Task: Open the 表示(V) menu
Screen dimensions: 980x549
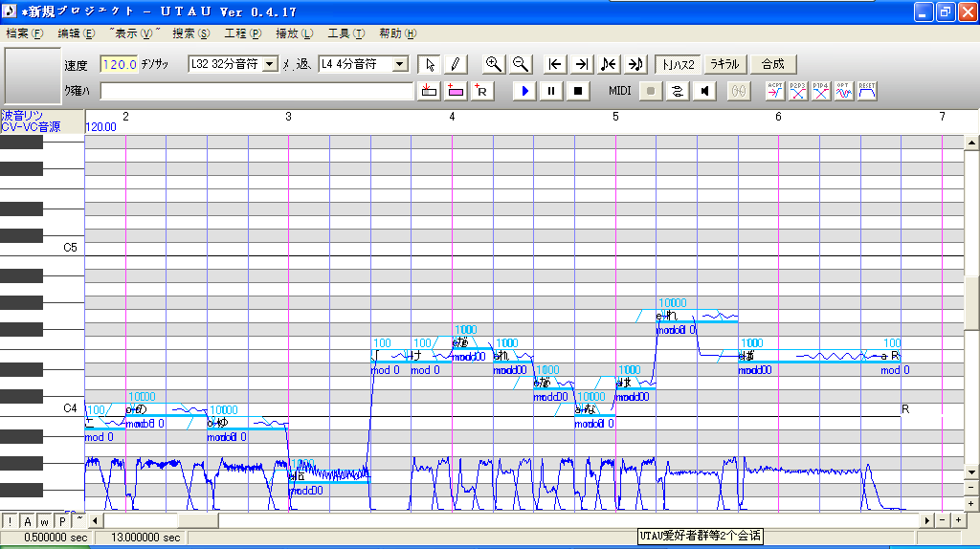Action: (x=134, y=33)
